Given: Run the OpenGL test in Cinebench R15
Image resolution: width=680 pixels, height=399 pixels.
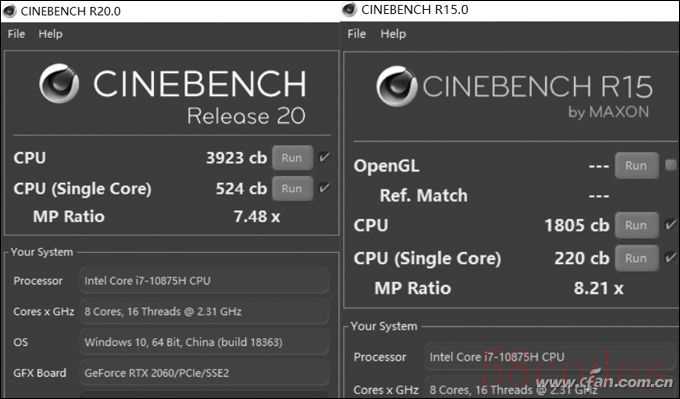Looking at the screenshot, I should point(637,165).
